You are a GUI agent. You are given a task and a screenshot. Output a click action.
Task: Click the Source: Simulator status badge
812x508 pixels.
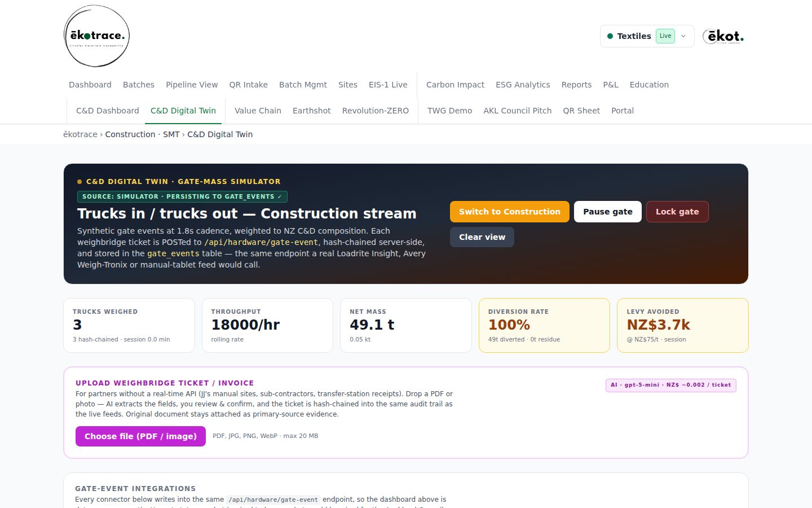(x=182, y=196)
